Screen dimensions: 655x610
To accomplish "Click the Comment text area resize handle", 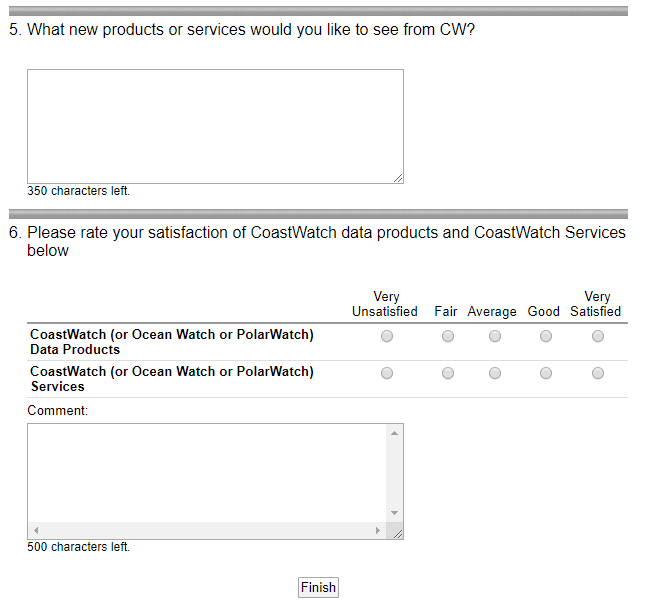I will [397, 534].
